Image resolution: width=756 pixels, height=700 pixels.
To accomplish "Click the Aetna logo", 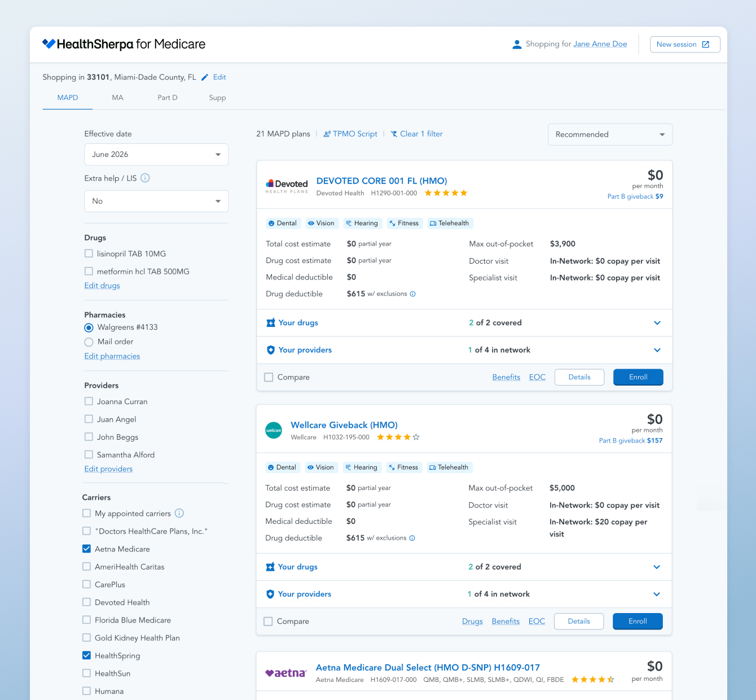I will (286, 673).
